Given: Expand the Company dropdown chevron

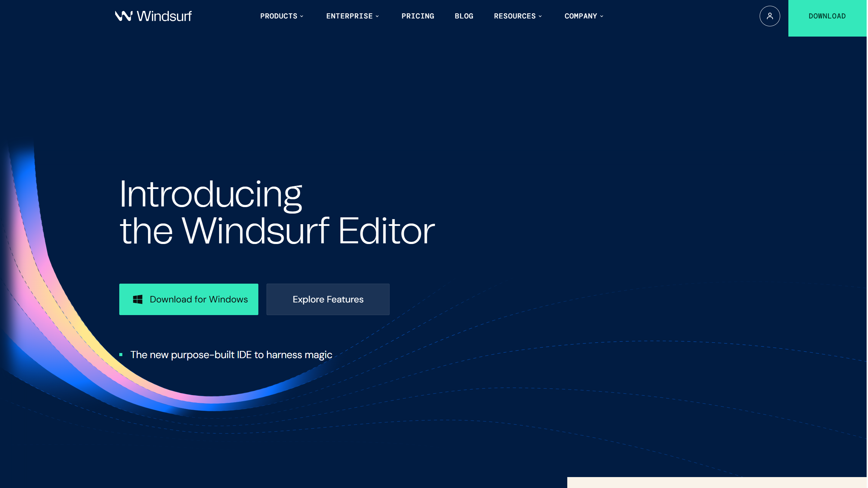Looking at the screenshot, I should pyautogui.click(x=602, y=16).
